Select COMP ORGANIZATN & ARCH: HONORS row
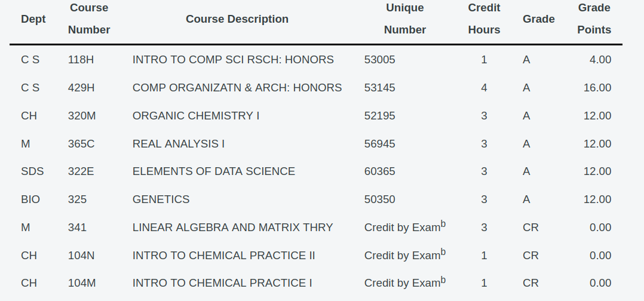 click(316, 88)
